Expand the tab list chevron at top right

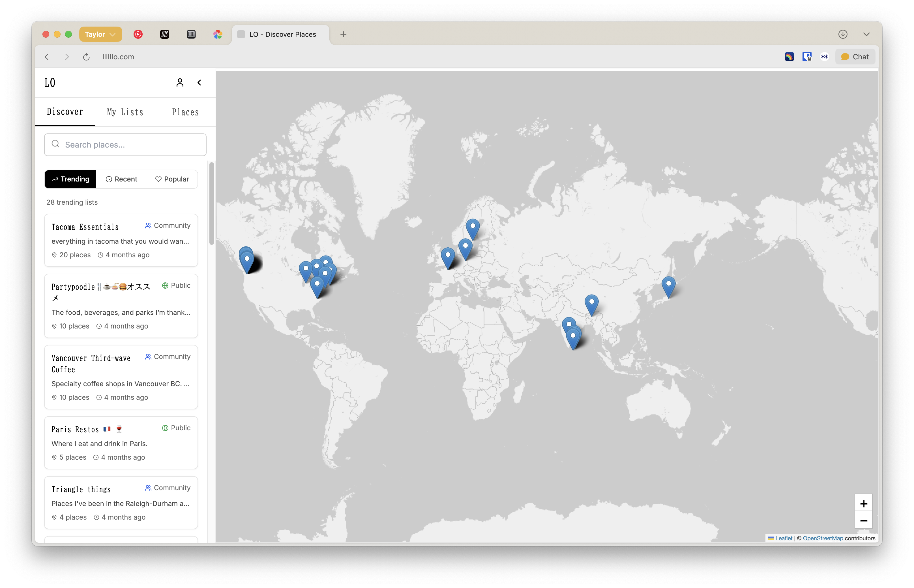pyautogui.click(x=866, y=34)
